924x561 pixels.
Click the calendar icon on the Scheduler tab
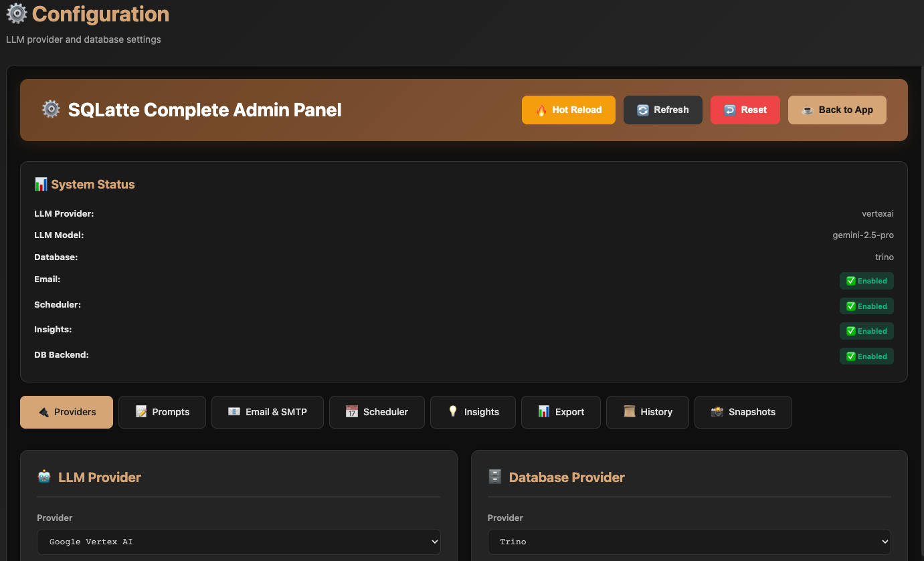(352, 412)
